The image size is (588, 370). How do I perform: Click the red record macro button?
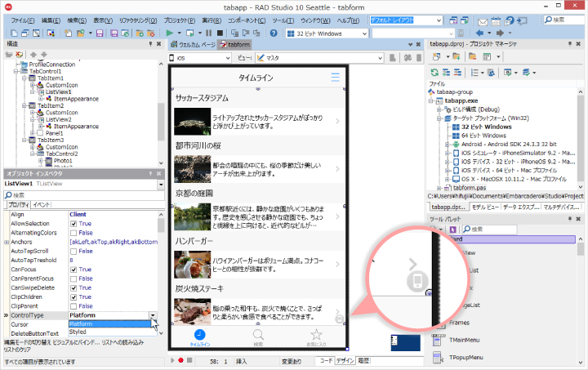click(180, 360)
